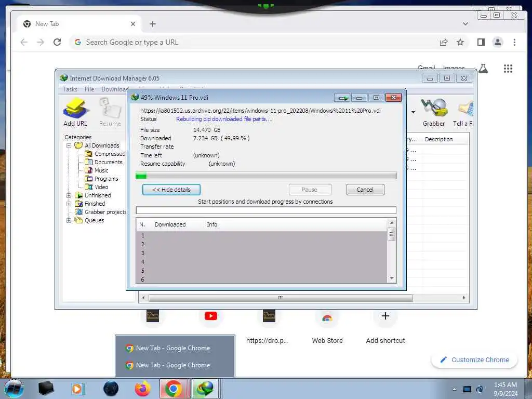Click the Search Labs flask icon
Screen dimensions: 532x399
coord(483,69)
